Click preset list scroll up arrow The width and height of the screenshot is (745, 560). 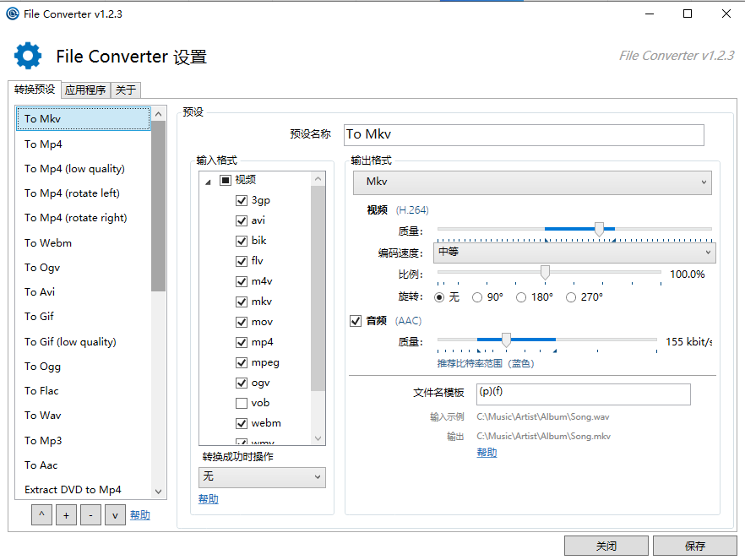(x=159, y=114)
